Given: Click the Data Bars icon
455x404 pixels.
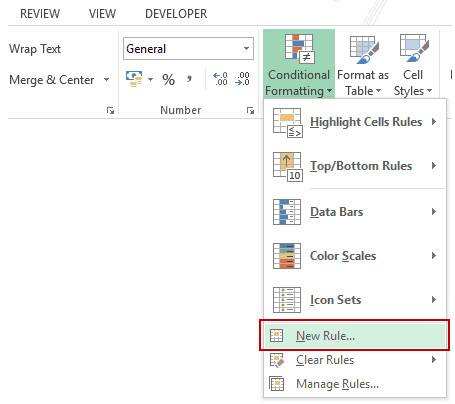Looking at the screenshot, I should (x=287, y=212).
